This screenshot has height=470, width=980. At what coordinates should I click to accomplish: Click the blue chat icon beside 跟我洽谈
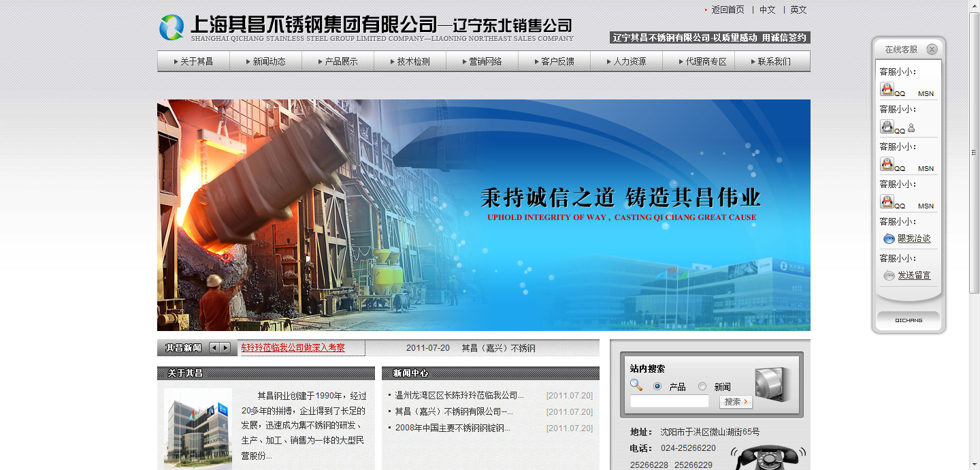click(889, 239)
